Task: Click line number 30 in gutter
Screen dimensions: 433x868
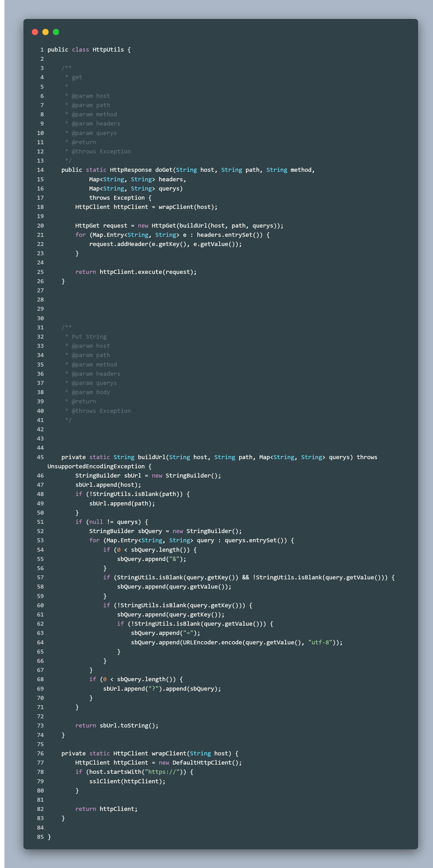Action: point(41,318)
